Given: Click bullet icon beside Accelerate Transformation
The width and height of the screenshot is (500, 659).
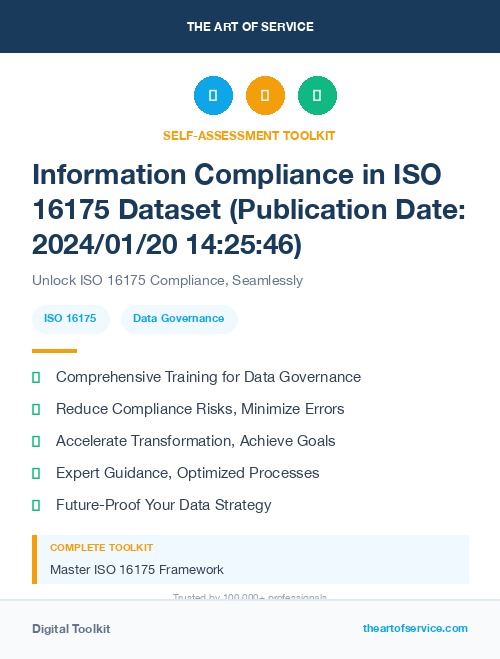Looking at the screenshot, I should click(36, 441).
